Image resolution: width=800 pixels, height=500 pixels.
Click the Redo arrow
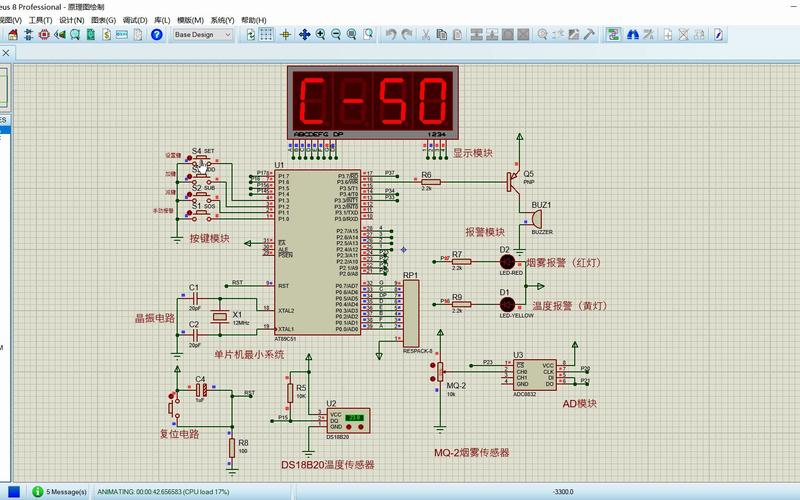pos(407,35)
